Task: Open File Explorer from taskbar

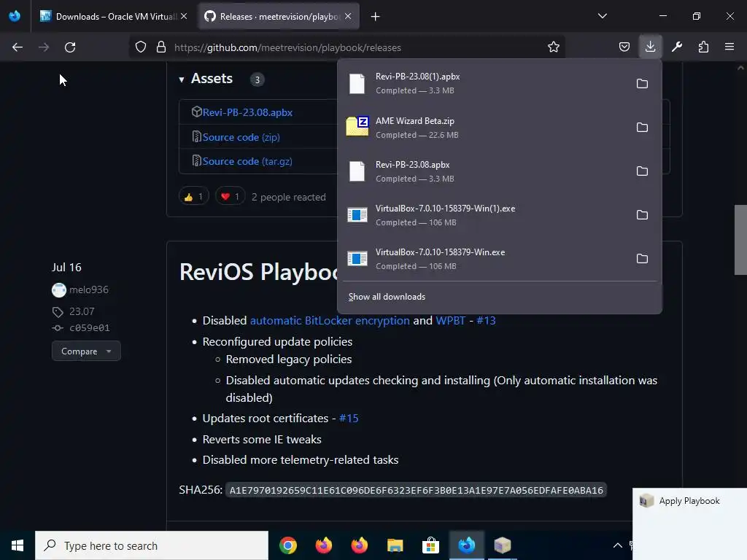Action: coord(395,545)
